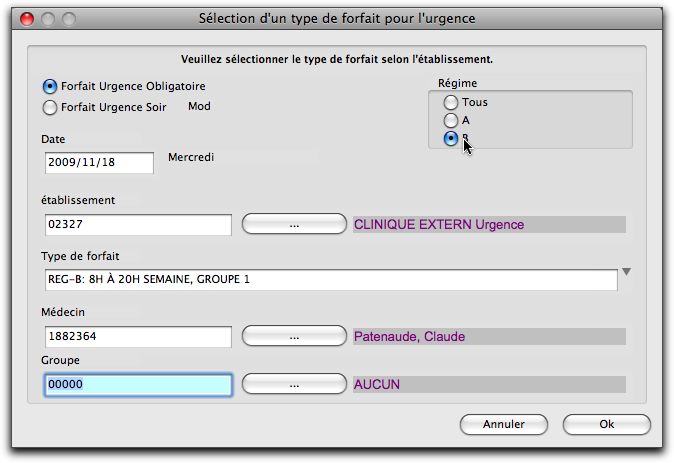Click the établissement code field 02327

[138, 224]
